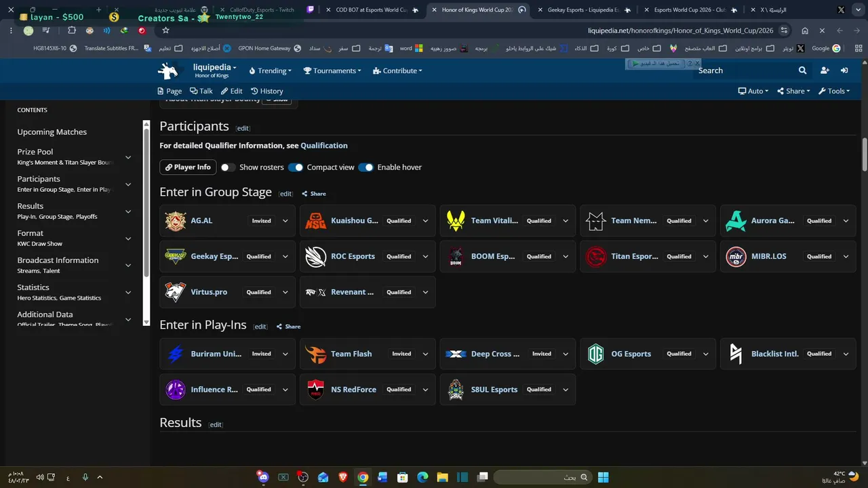Click the AG.AL team logo
Screen dimensions: 868x488
(176, 221)
